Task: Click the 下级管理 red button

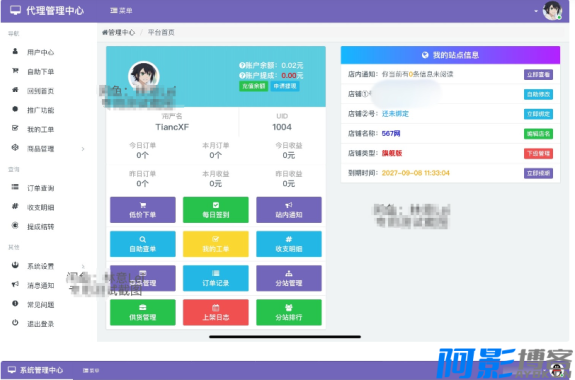Action: pos(538,153)
